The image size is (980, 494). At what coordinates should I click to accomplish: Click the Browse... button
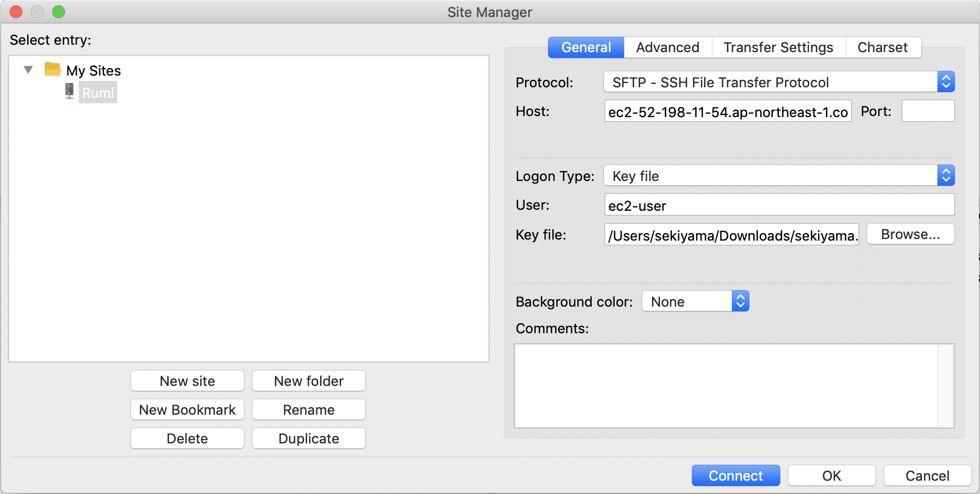[x=910, y=234]
